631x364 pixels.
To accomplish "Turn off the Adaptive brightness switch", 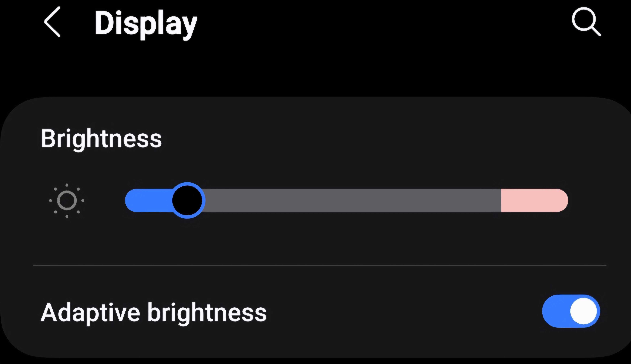I will pyautogui.click(x=571, y=311).
